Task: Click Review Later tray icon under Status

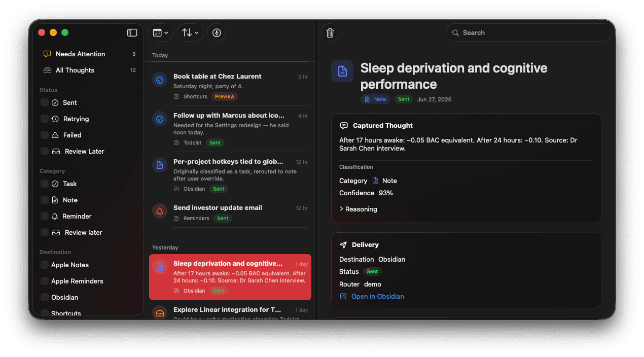Action: pyautogui.click(x=56, y=151)
